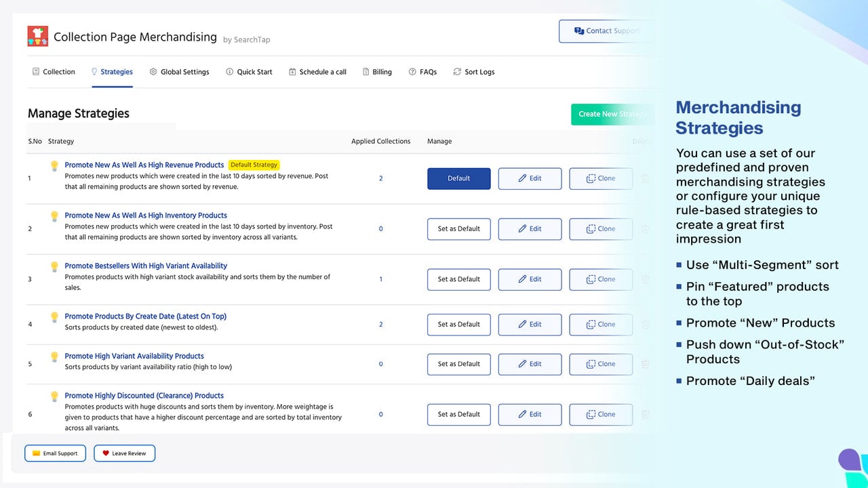Delete strategy 1 using its trash icon
The height and width of the screenshot is (488, 868).
tap(645, 178)
